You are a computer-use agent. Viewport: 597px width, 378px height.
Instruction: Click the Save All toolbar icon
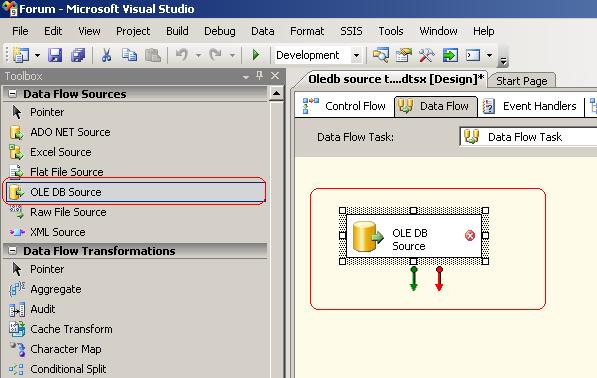click(x=78, y=56)
